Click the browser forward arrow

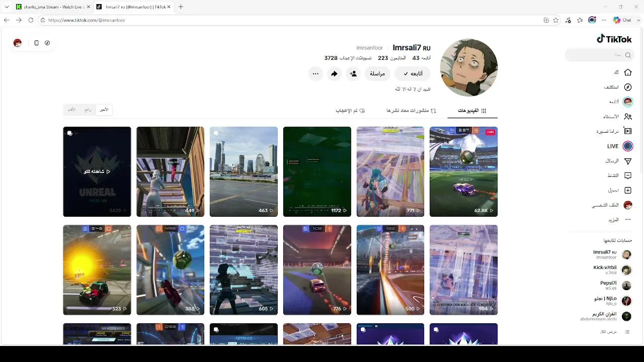pos(19,20)
